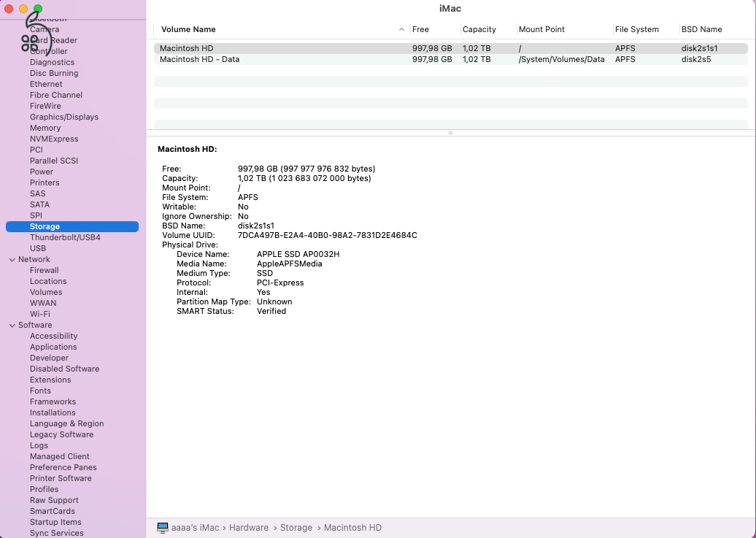Show Logs under Software
The image size is (756, 538).
(39, 445)
